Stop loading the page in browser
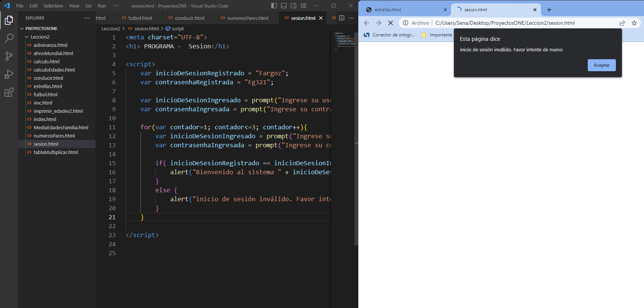The image size is (644, 308). click(390, 23)
